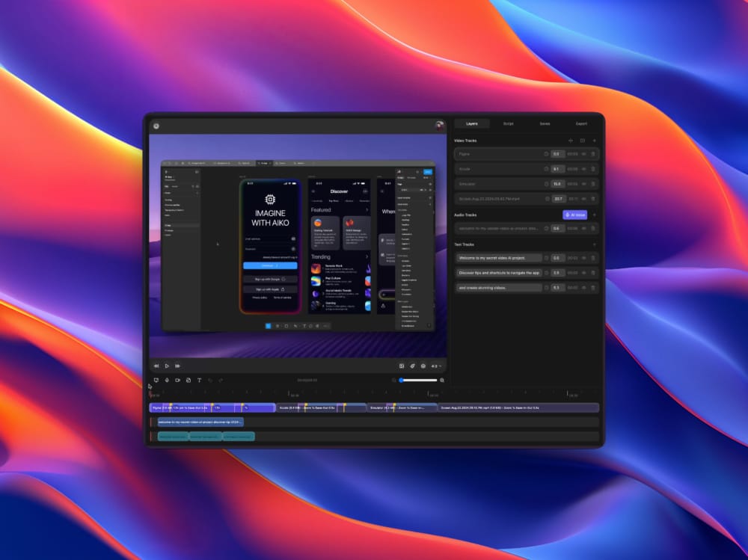Toggle visibility of the audio track
748x560 pixels.
[583, 229]
